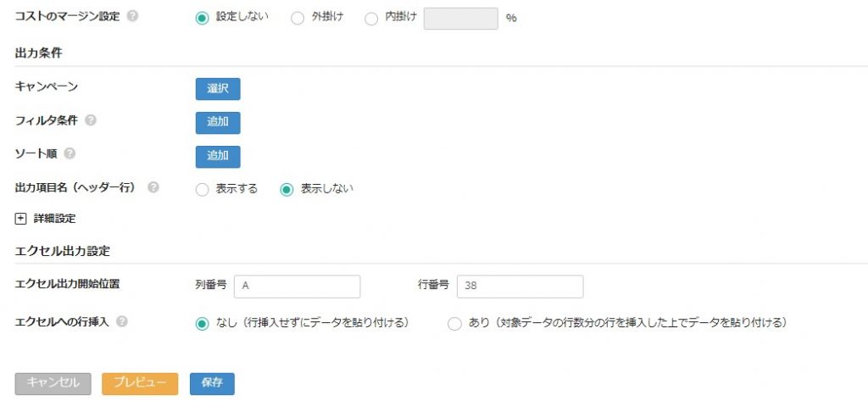
Task: Click the エクセル出力開始位置 label
Action: click(x=67, y=284)
